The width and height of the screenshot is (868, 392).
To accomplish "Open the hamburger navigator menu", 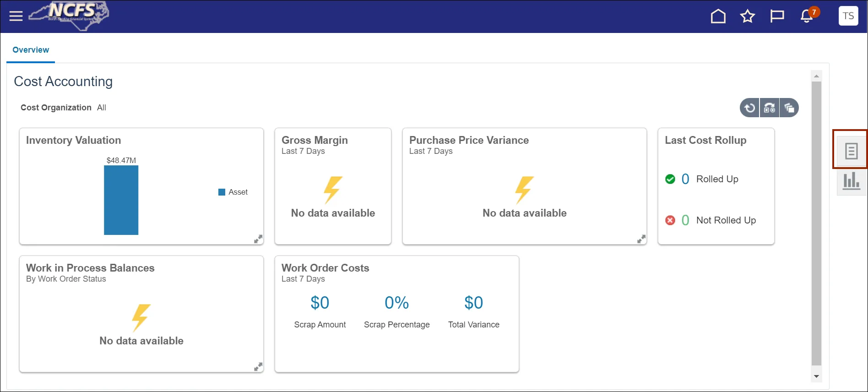I will [16, 16].
